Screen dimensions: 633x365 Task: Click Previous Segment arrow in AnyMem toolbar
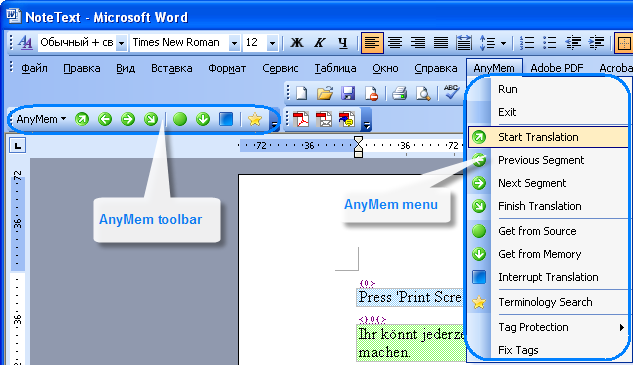(105, 119)
